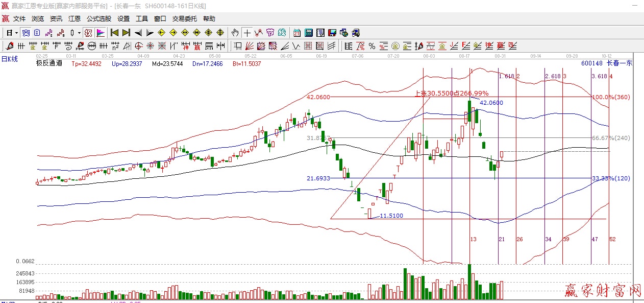Activate the crosshair cursor tool
The image size is (644, 303).
click(247, 33)
